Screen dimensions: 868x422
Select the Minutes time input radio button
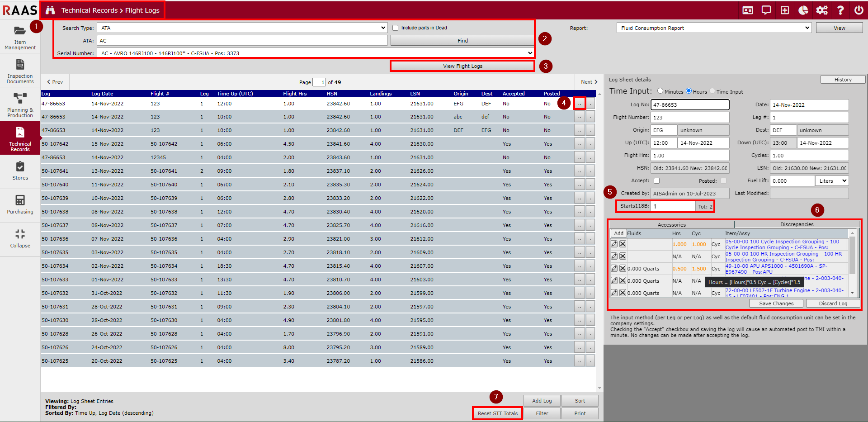tap(660, 91)
